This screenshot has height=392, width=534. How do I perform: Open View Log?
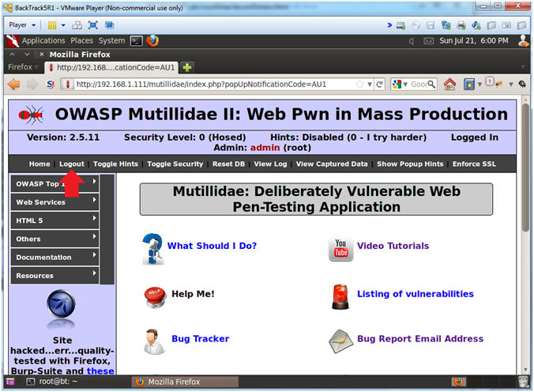pyautogui.click(x=270, y=164)
